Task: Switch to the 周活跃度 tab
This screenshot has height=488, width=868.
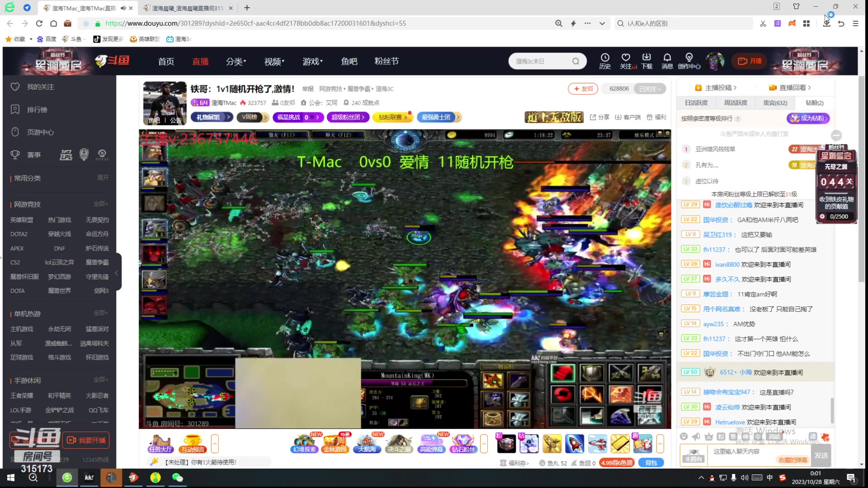Action: [x=736, y=103]
